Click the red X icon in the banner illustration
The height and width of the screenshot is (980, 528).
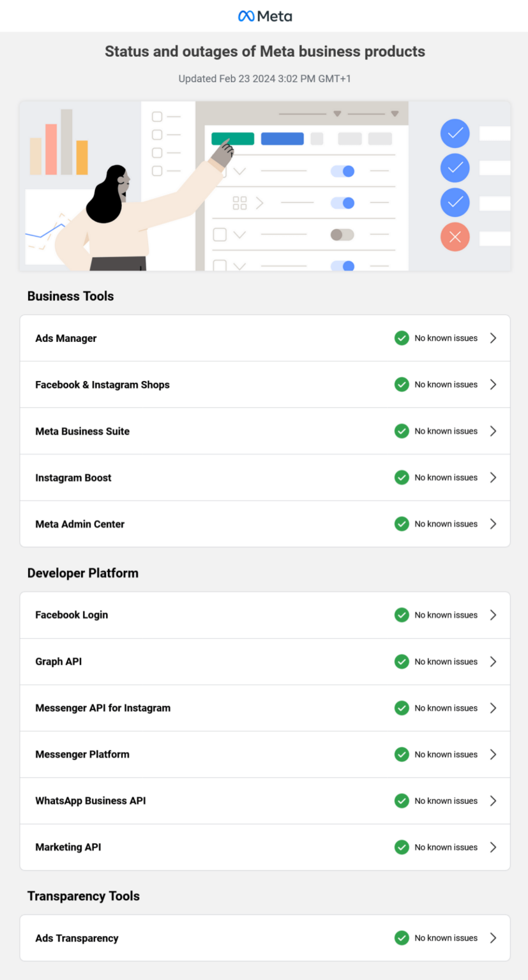pos(455,237)
